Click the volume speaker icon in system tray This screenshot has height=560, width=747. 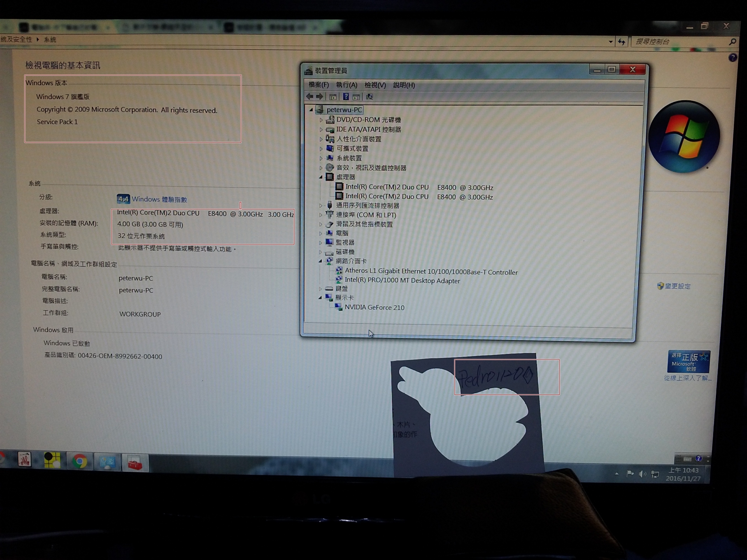click(642, 474)
